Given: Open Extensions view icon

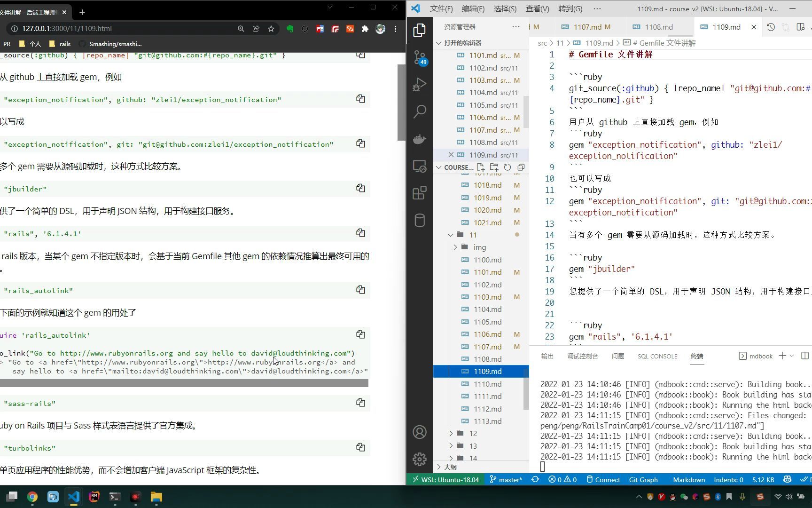Looking at the screenshot, I should pos(419,193).
